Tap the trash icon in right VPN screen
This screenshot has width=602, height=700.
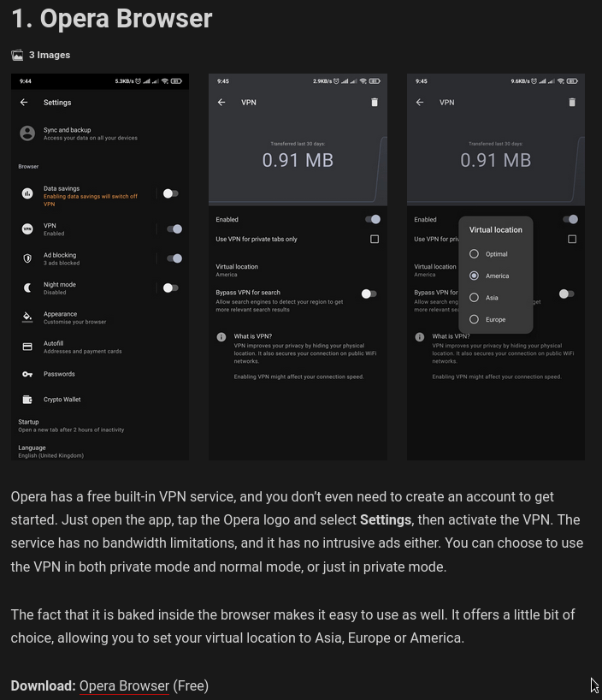point(572,102)
